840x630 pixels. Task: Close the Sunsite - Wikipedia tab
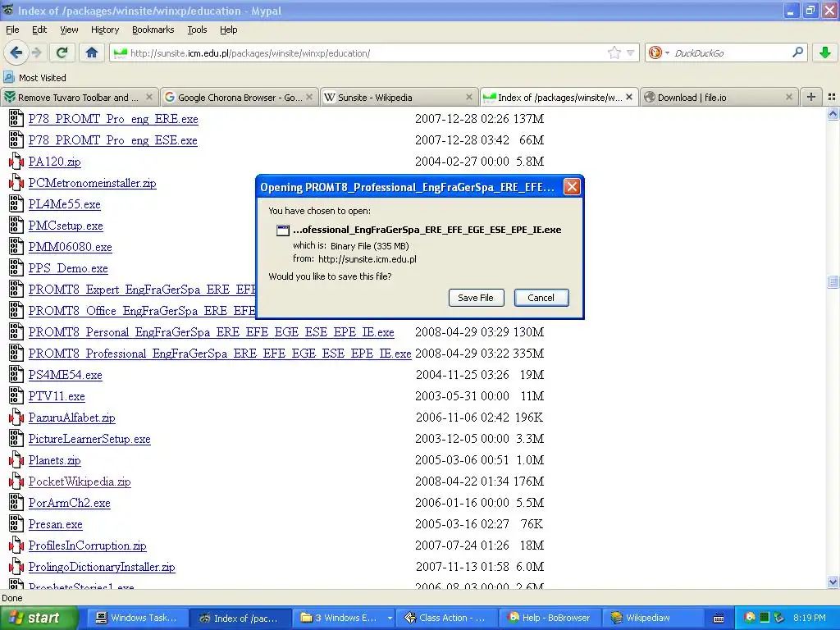468,97
